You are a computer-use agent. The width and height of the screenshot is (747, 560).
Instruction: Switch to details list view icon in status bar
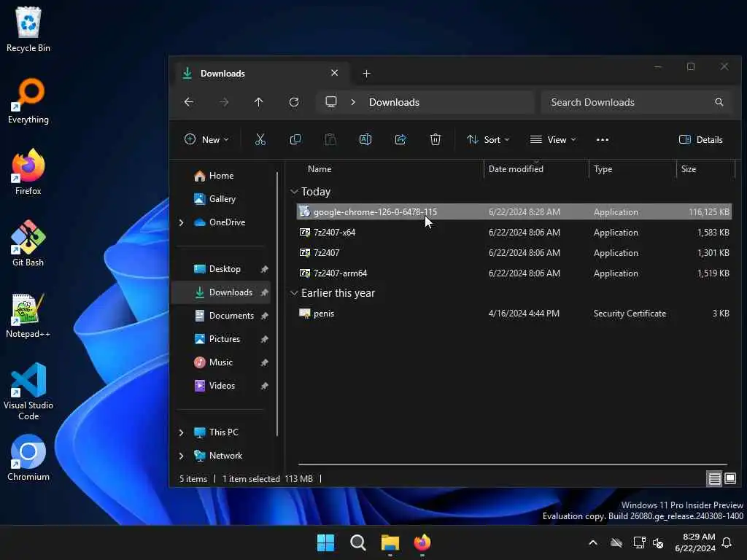[714, 478]
